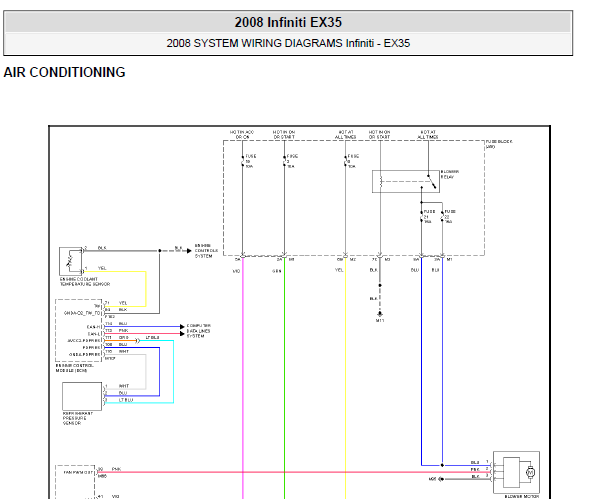Click the 'ENGINE CONTROL MODULE (ECM)' label
The width and height of the screenshot is (602, 499).
tap(74, 368)
